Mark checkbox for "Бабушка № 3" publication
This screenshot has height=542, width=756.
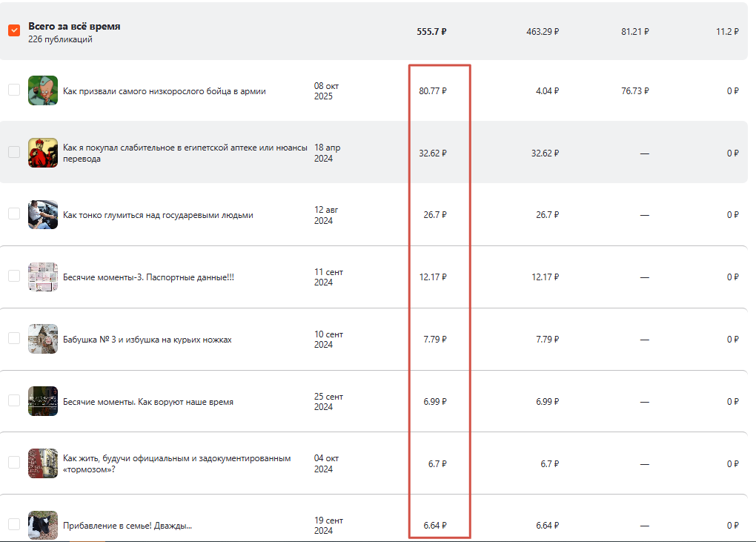(14, 338)
